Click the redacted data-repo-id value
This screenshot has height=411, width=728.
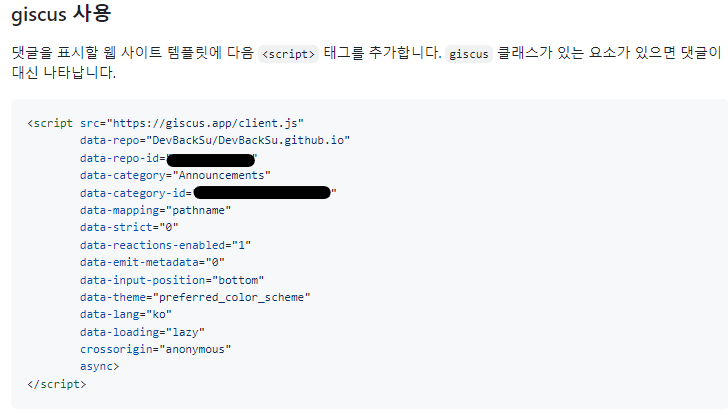(210, 159)
